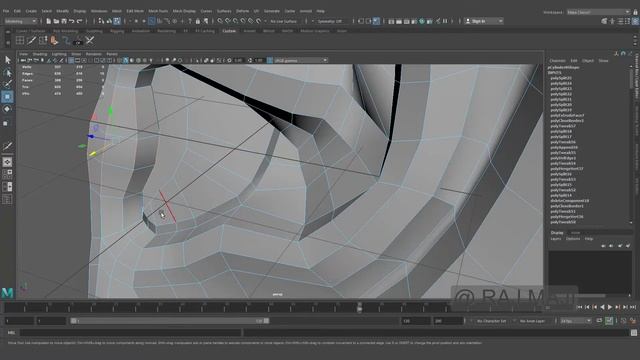Viewport: 640px width, 360px height.
Task: Toggle the Modeling Toolkit panel icon
Action: (x=604, y=21)
